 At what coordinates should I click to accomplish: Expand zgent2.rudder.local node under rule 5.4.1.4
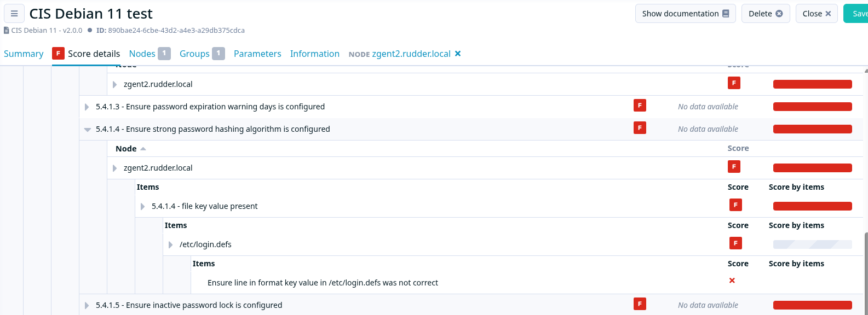click(114, 168)
